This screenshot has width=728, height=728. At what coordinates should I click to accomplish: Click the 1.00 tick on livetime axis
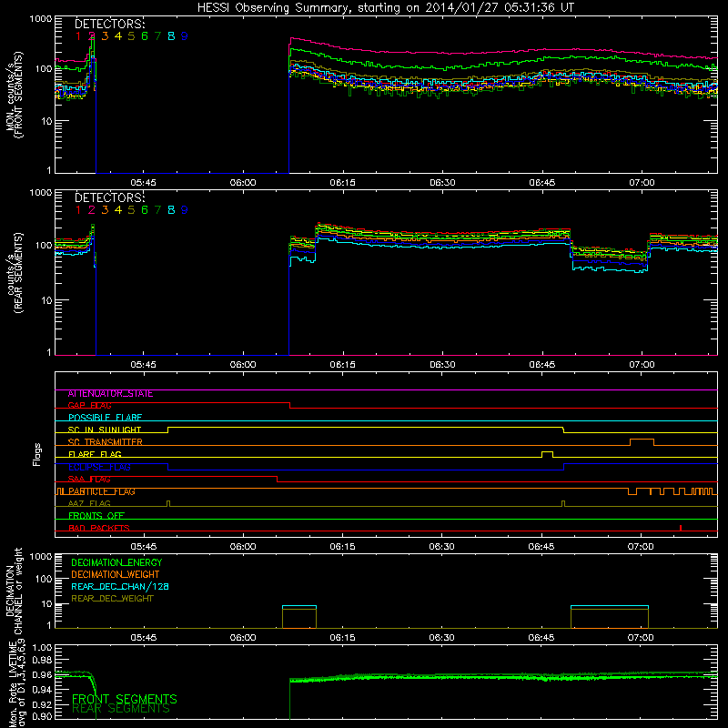[42, 648]
